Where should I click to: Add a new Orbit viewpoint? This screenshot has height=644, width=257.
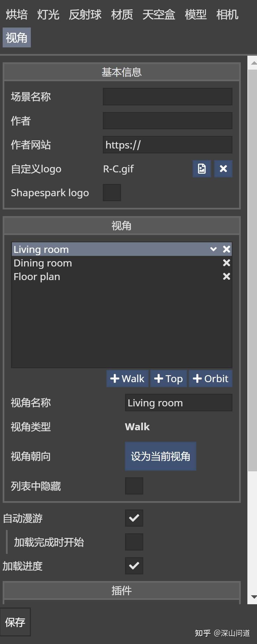(x=210, y=378)
